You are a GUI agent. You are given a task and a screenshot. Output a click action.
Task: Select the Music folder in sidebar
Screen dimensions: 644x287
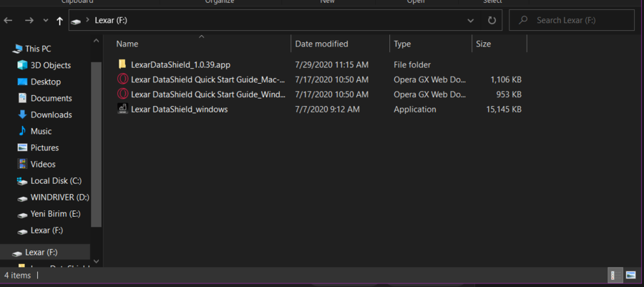click(41, 131)
